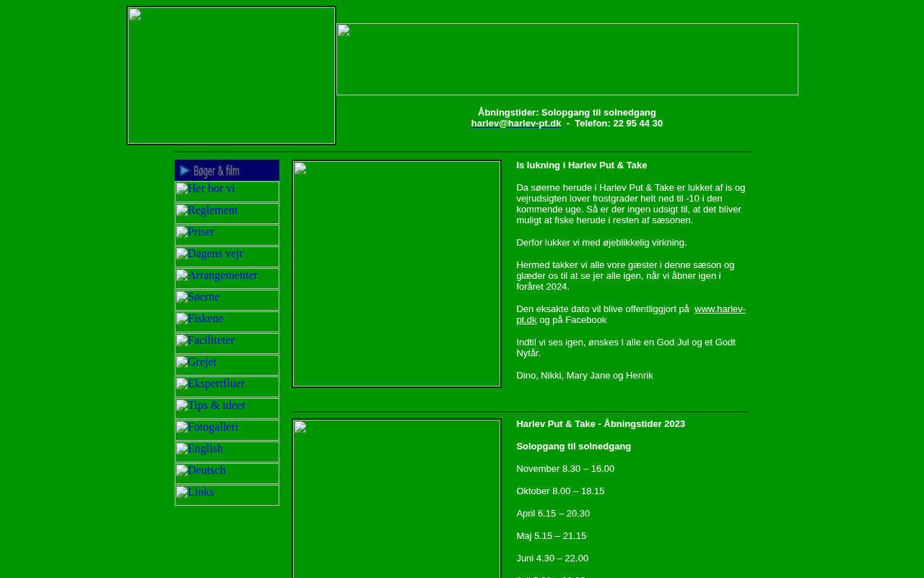Click the 'Is lukning i Harlev Put & Take' heading

pyautogui.click(x=582, y=165)
